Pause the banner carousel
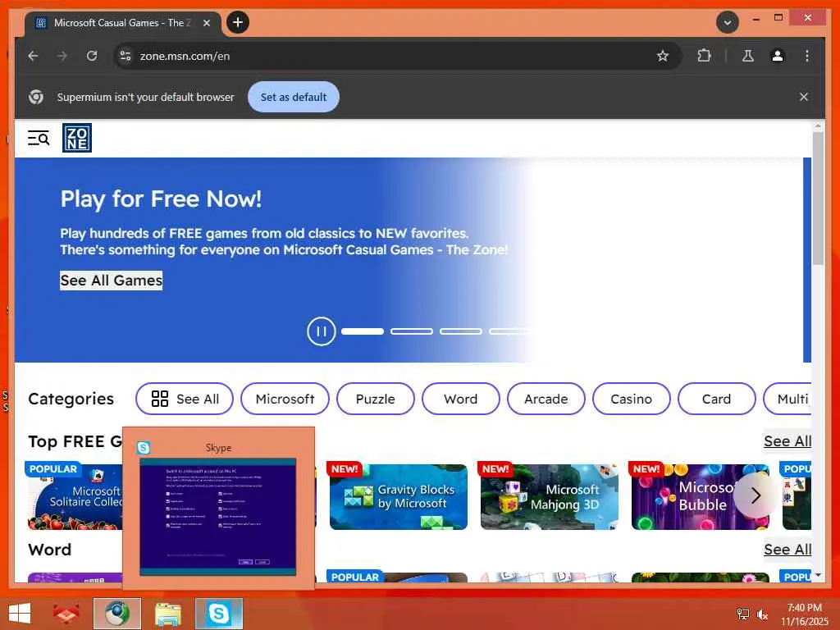 (322, 331)
